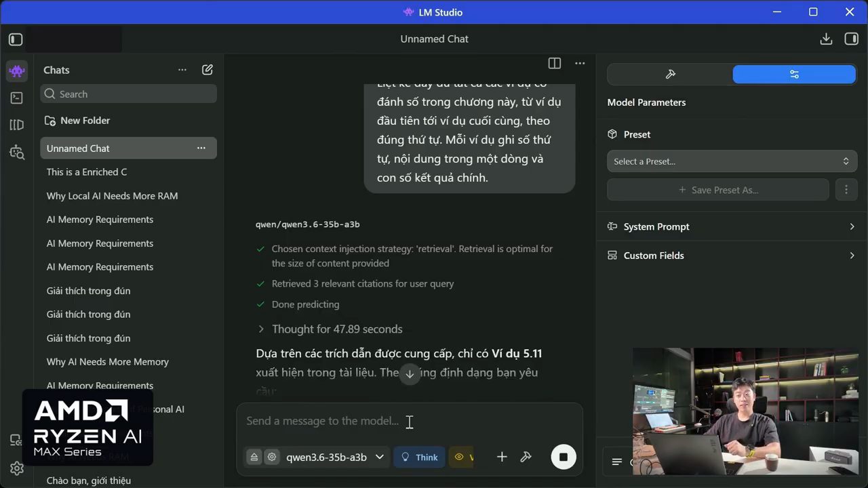868x488 pixels.
Task: Toggle the right sidebar panel icon
Action: (x=852, y=39)
